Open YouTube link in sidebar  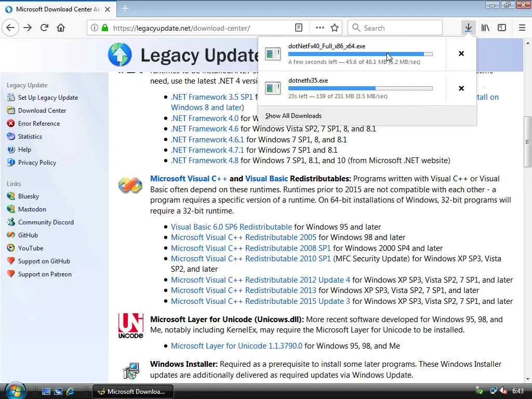pos(31,248)
